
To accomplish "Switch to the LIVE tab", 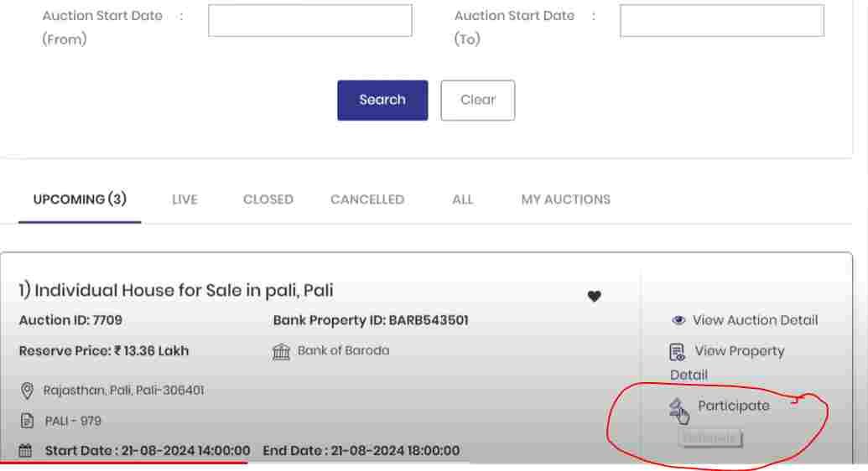I will click(x=185, y=199).
